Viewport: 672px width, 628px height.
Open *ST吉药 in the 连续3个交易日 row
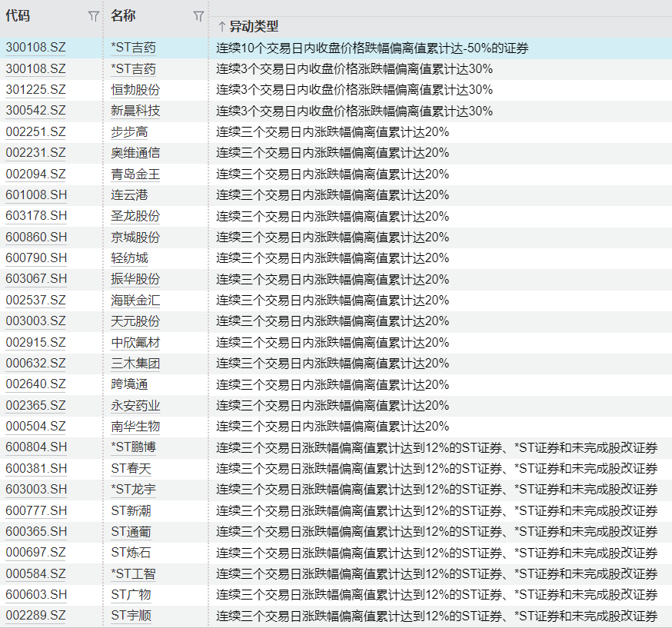(x=133, y=69)
